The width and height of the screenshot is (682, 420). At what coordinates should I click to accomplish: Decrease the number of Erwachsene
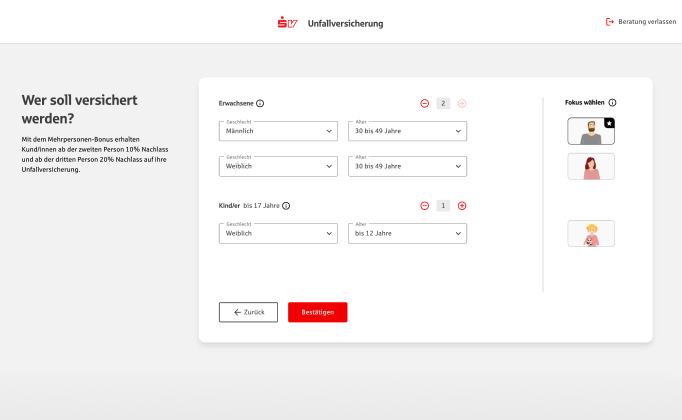(x=425, y=103)
